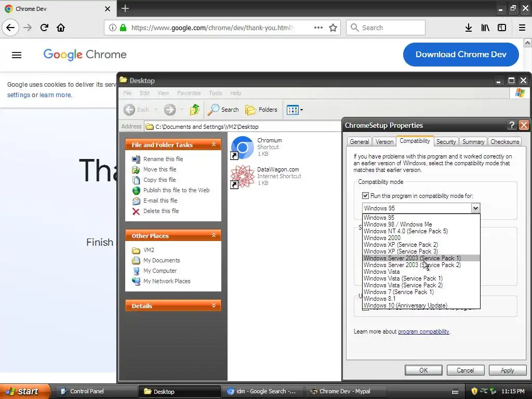Choose Windows 98 / Windows Me option
The height and width of the screenshot is (399, 532).
click(421, 224)
